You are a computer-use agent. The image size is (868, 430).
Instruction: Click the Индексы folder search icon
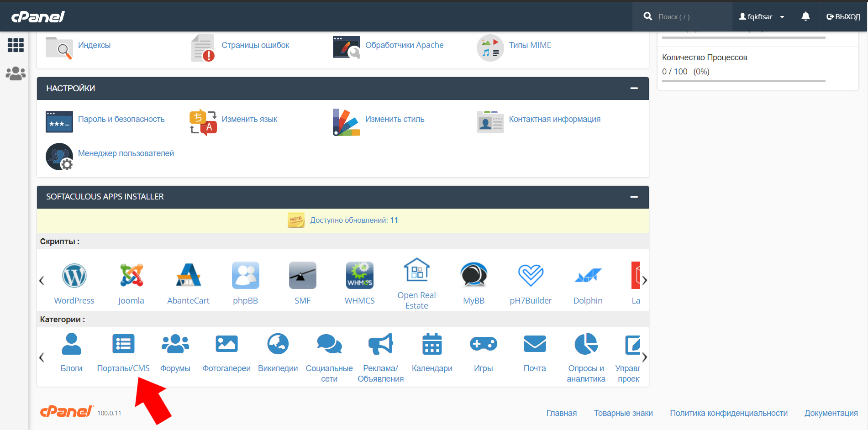[59, 48]
